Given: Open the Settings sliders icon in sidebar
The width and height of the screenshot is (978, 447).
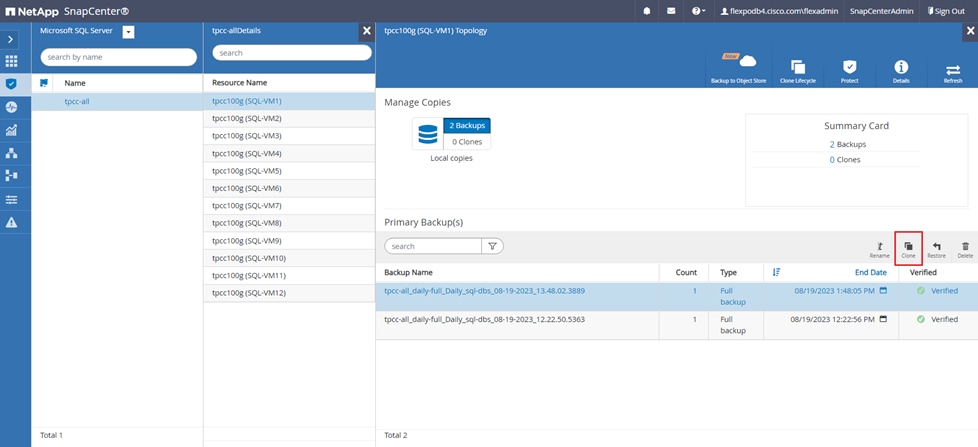Looking at the screenshot, I should [11, 199].
